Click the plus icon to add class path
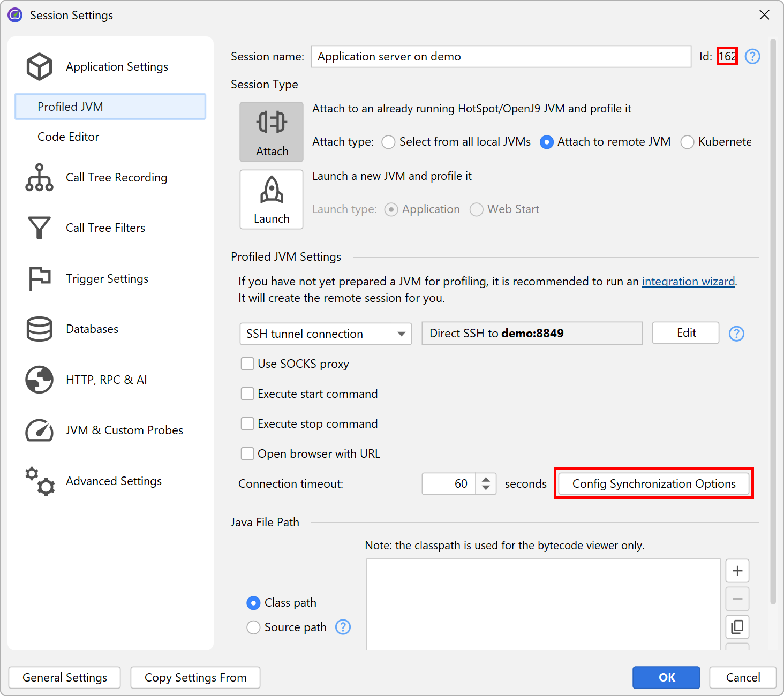Screen dimensions: 784x696 [x=737, y=571]
